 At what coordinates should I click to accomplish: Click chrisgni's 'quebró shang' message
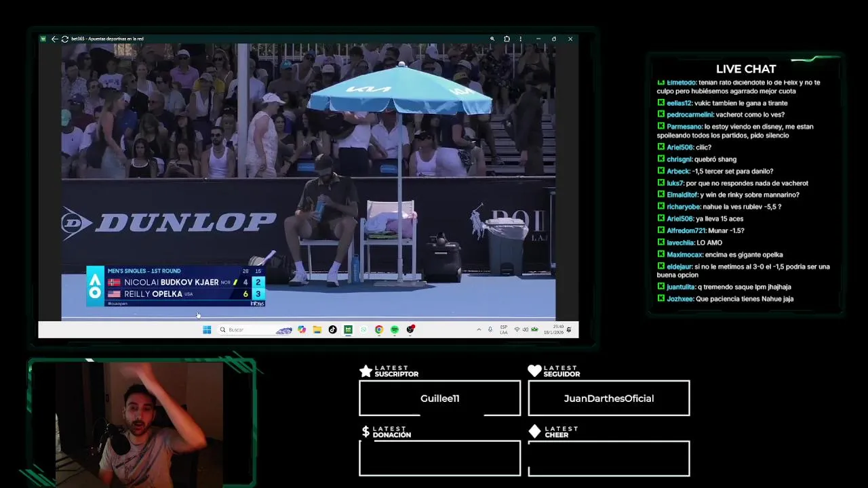click(696, 159)
